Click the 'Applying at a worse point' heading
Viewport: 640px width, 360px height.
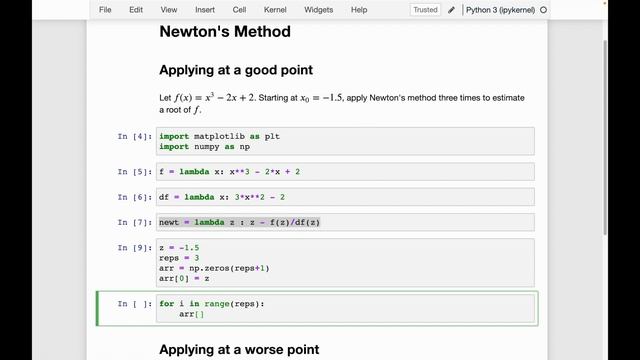tap(239, 349)
